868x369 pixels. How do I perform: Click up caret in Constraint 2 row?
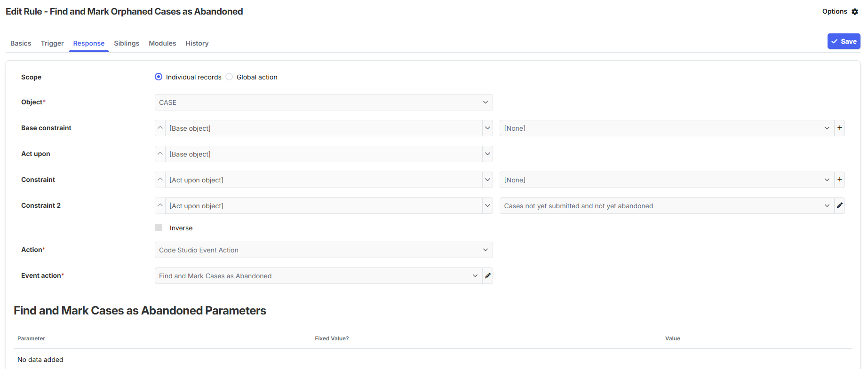click(x=160, y=205)
